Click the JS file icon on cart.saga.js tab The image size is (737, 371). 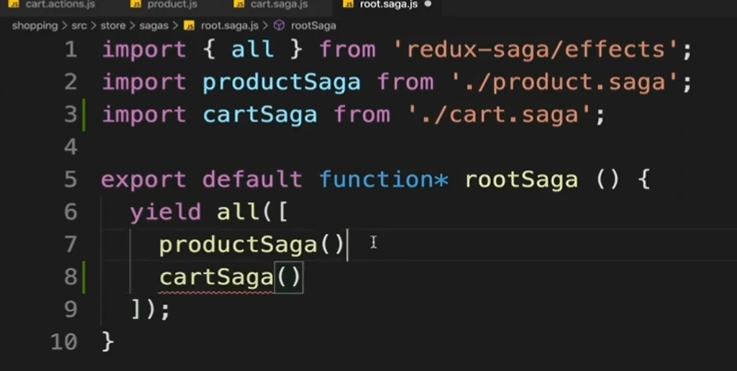(x=239, y=4)
